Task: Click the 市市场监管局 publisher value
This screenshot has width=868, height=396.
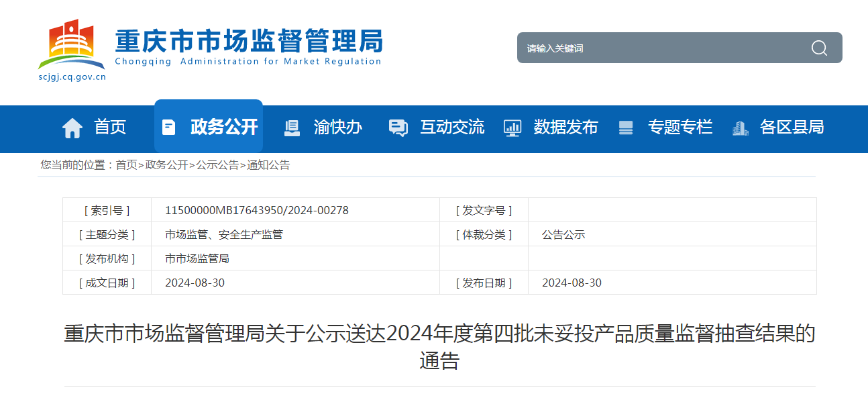Action: 197,258
